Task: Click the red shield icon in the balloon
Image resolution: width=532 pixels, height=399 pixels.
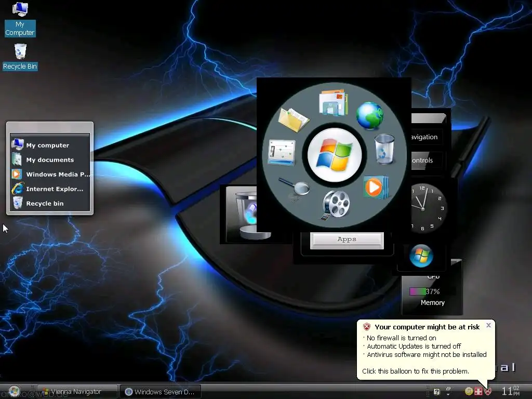Action: point(366,327)
